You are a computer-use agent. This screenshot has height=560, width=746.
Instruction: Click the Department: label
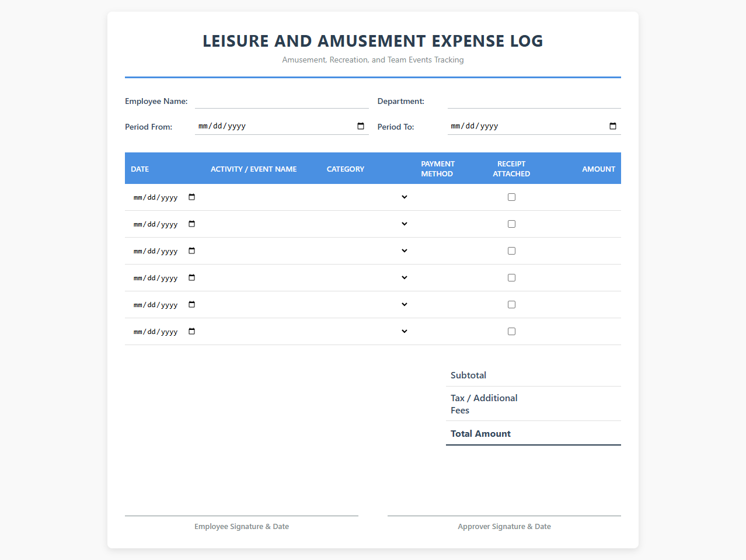tap(401, 101)
